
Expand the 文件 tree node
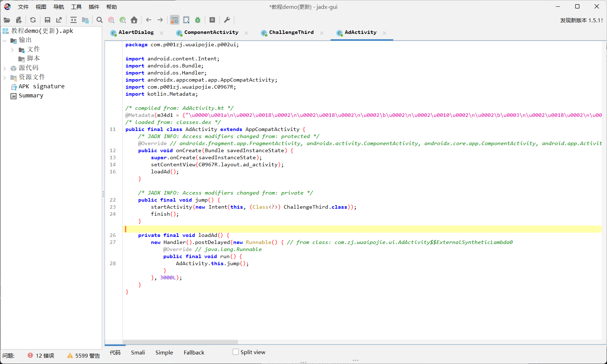click(12, 49)
